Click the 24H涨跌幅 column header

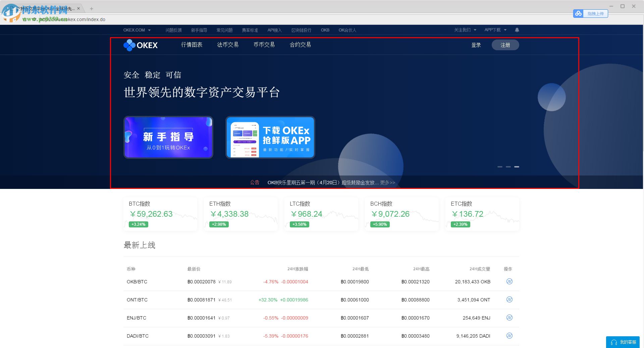point(298,269)
